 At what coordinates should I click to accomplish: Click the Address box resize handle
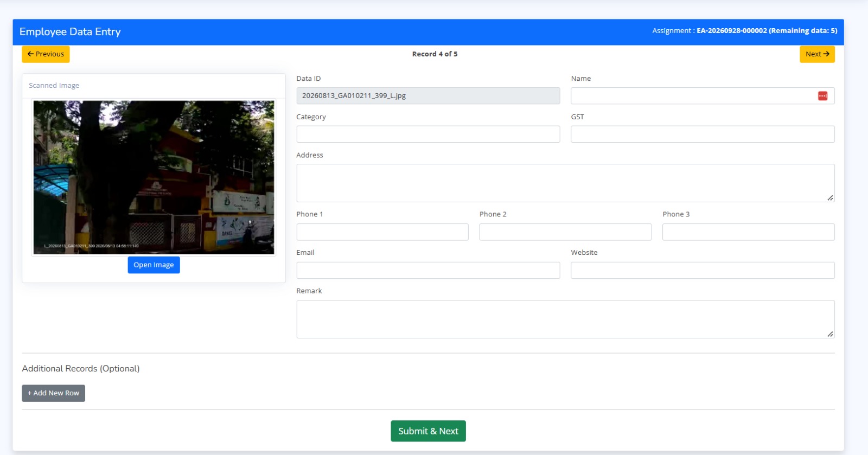tap(830, 198)
